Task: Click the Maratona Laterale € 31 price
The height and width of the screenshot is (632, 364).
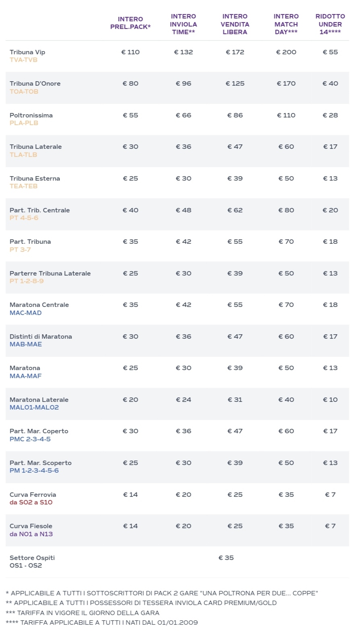Action: pyautogui.click(x=235, y=400)
